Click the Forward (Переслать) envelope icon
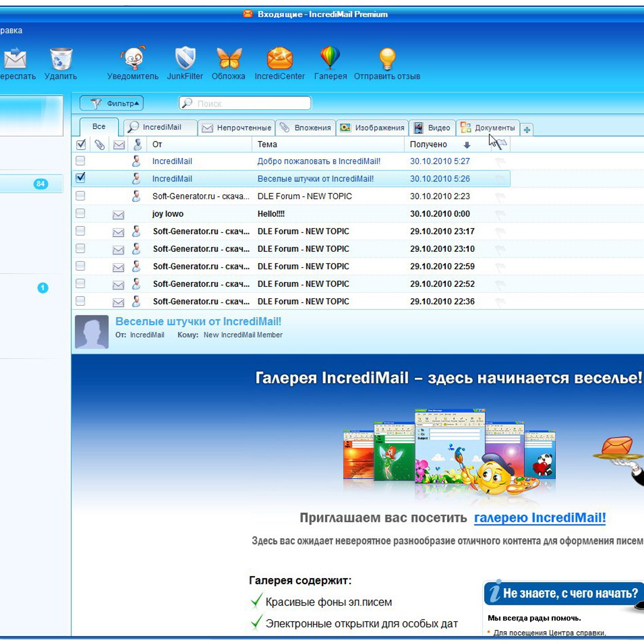The height and width of the screenshot is (644, 644). 14,58
